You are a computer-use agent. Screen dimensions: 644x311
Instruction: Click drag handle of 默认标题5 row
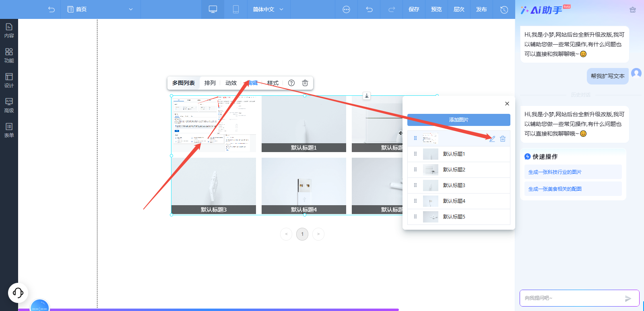(x=415, y=216)
